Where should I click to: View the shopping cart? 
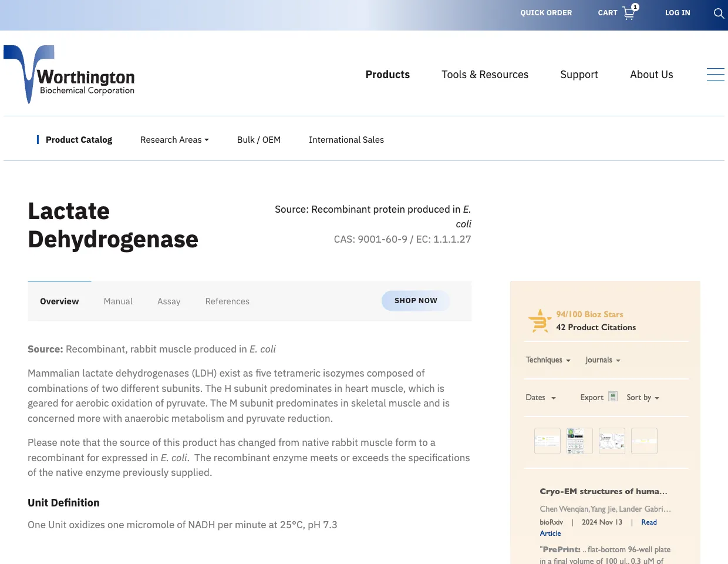(x=616, y=13)
